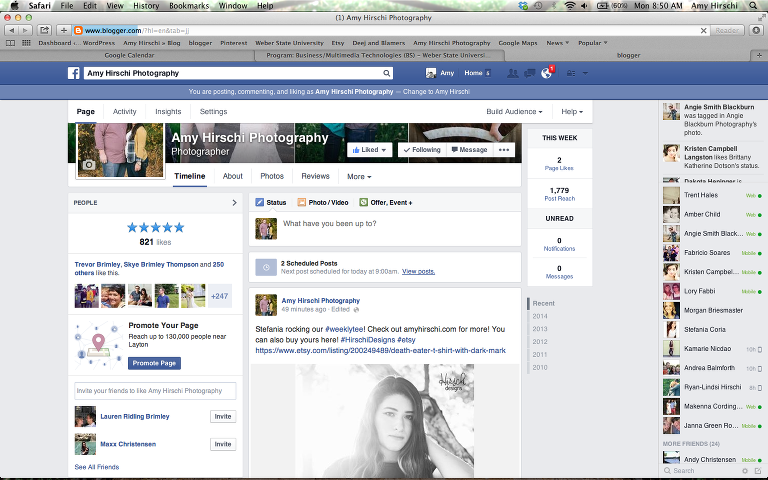Click the Safari share icon
Viewport: 768px width, 480px height.
click(44, 30)
